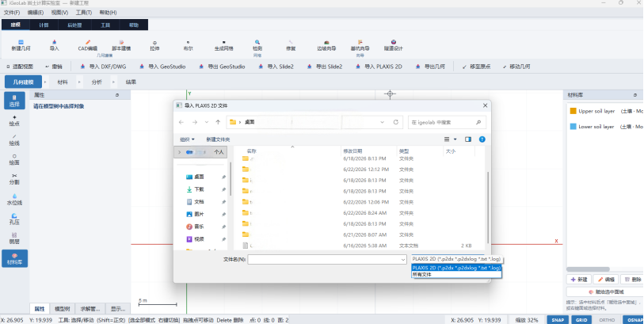Viewport: 644px width, 324px height.
Task: Toggle the preview pane in file dialog
Action: tap(468, 139)
